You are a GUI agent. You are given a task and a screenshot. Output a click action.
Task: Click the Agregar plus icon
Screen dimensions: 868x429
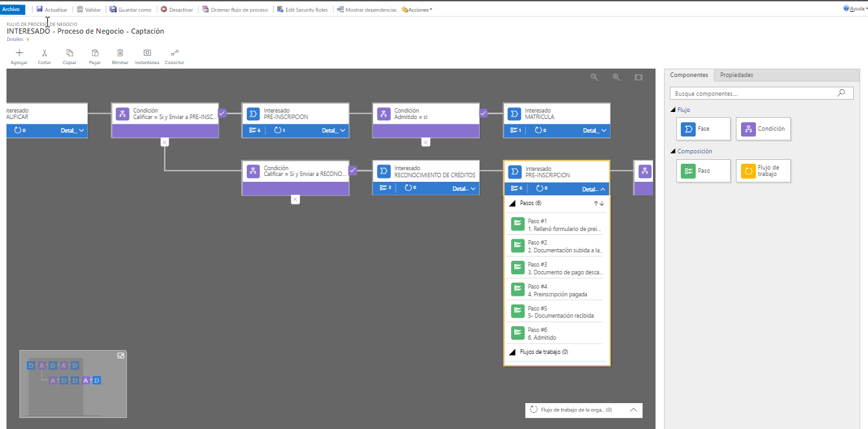pyautogui.click(x=19, y=53)
